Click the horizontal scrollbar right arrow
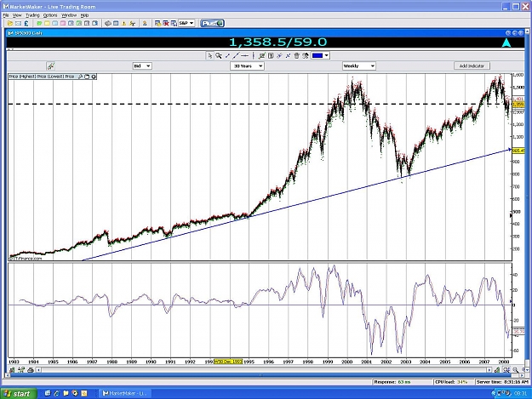This screenshot has width=532, height=399. click(x=489, y=370)
